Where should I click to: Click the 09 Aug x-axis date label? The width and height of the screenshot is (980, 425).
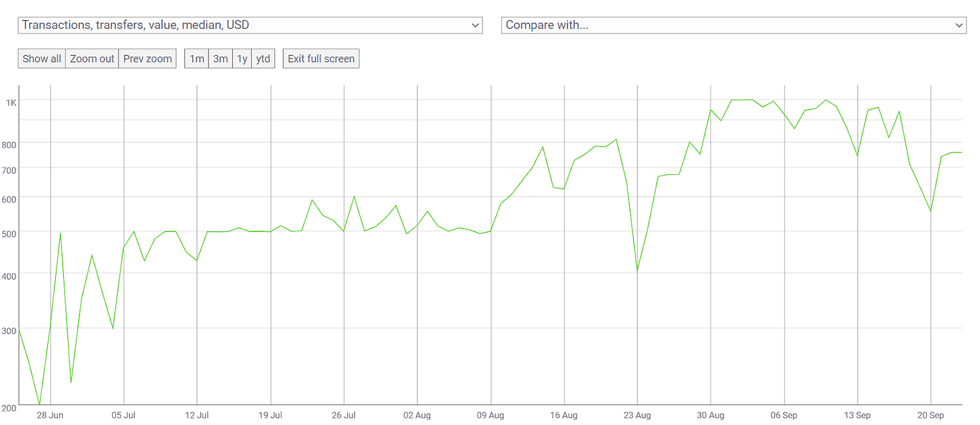click(x=491, y=416)
